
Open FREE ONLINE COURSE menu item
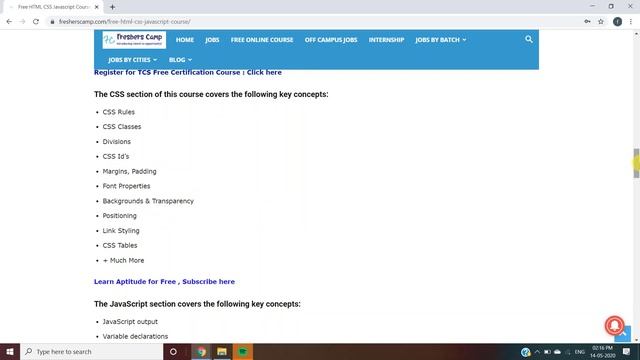pyautogui.click(x=262, y=40)
